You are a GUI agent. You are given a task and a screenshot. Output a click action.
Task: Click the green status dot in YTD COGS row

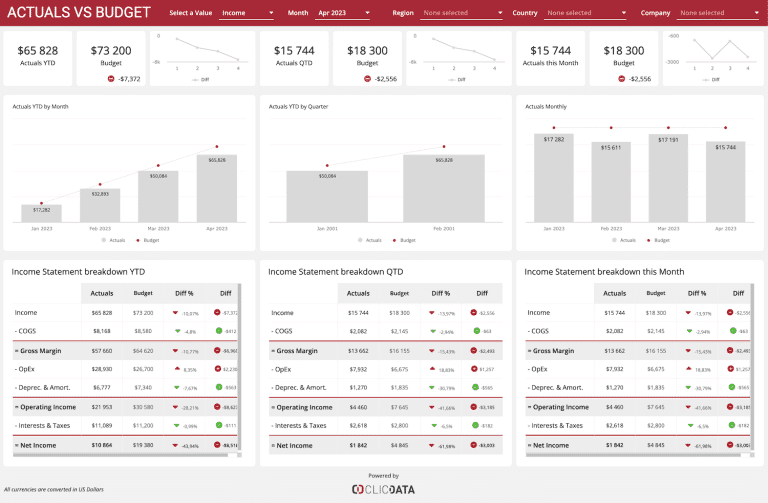[x=217, y=330]
